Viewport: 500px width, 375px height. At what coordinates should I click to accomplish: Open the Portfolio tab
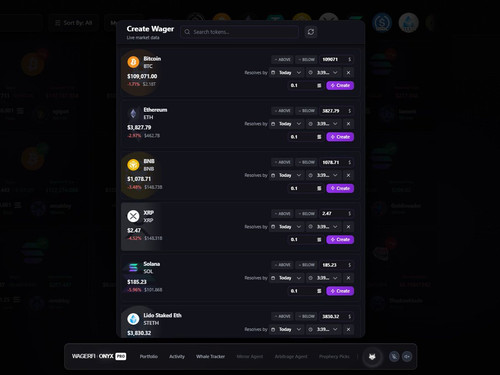(149, 357)
